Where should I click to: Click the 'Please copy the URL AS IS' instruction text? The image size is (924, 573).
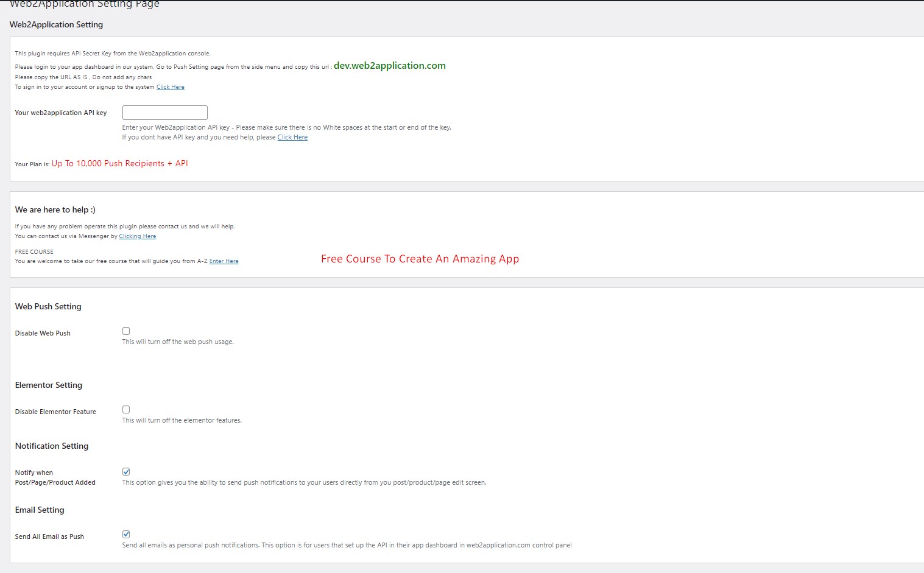pos(83,77)
